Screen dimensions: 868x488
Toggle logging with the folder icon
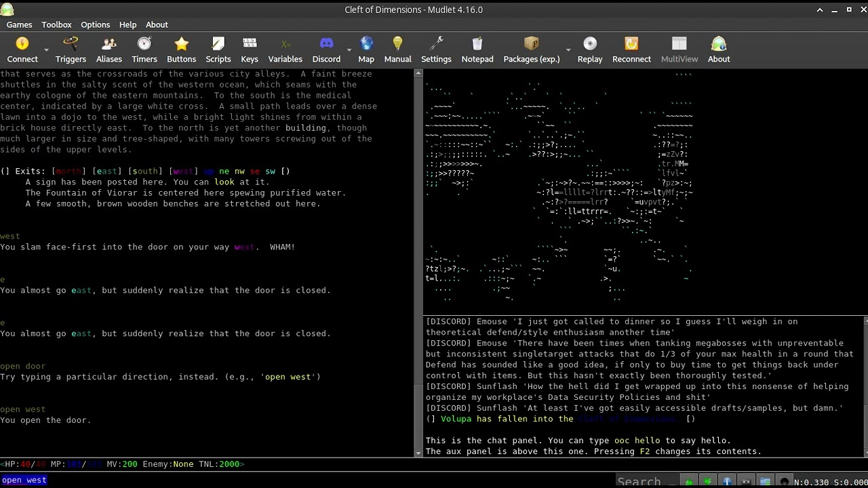coord(765,482)
